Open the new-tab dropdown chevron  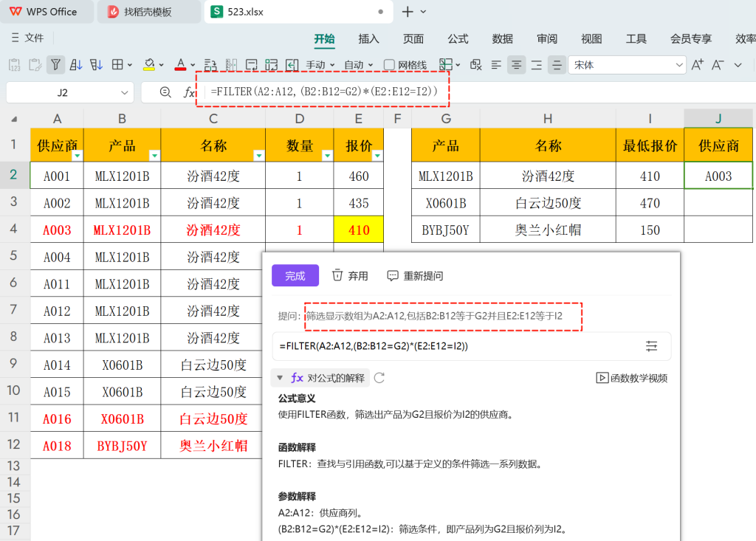[x=423, y=12]
